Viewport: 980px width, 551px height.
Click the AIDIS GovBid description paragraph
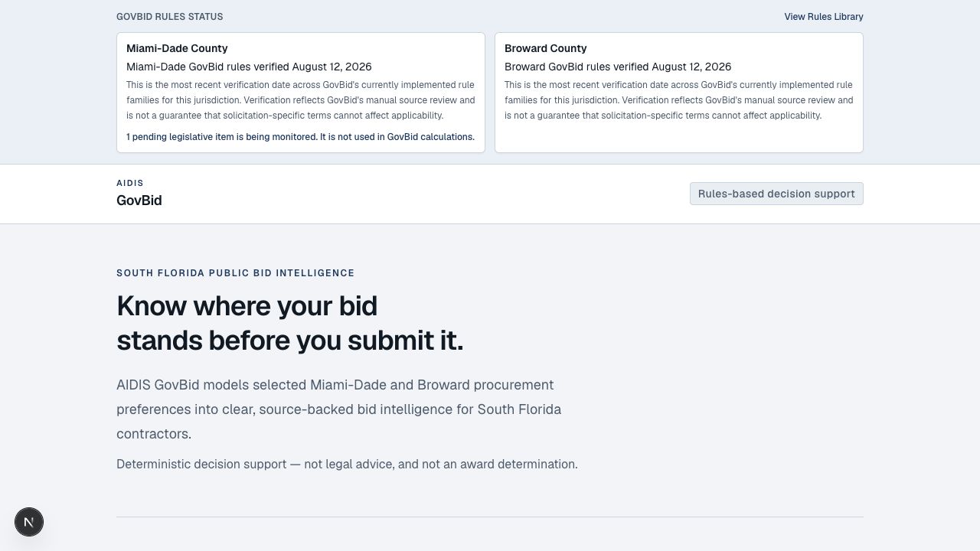coord(338,409)
